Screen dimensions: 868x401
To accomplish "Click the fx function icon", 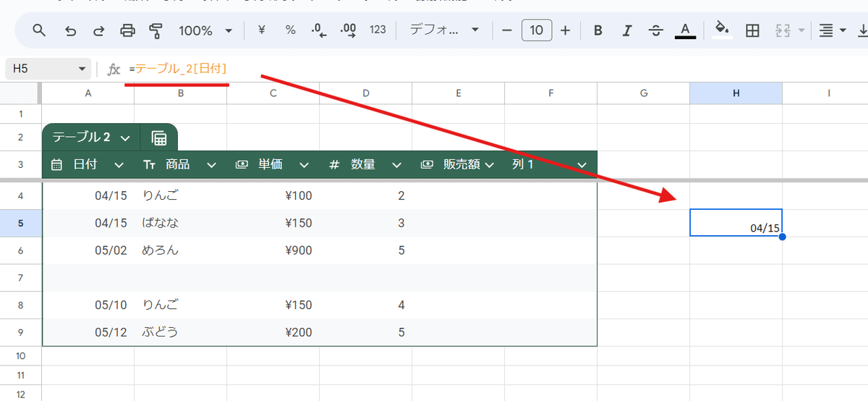I will [x=114, y=69].
